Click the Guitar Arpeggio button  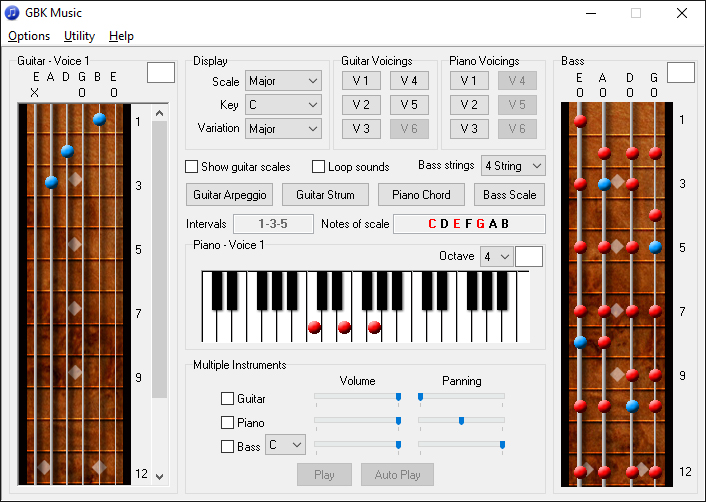click(230, 195)
